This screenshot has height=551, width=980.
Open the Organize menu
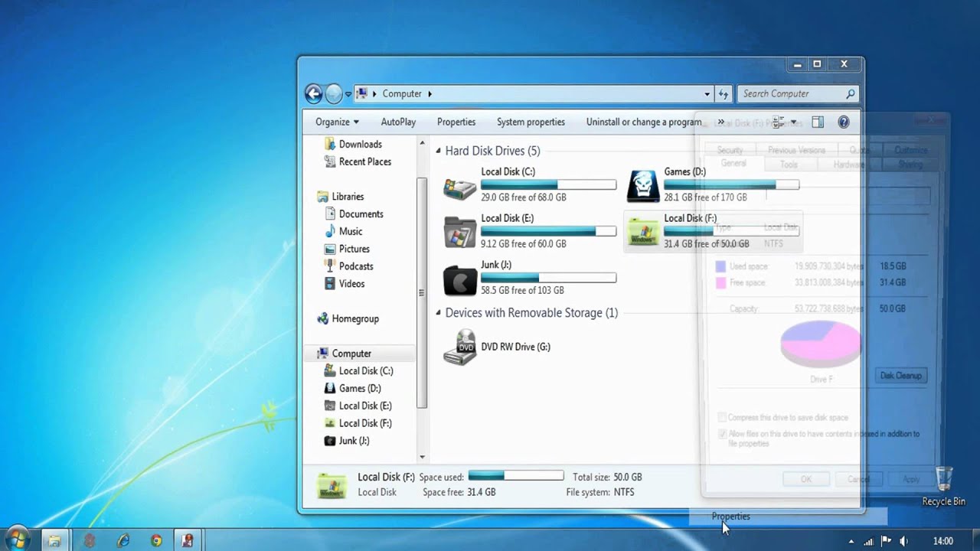pos(337,122)
